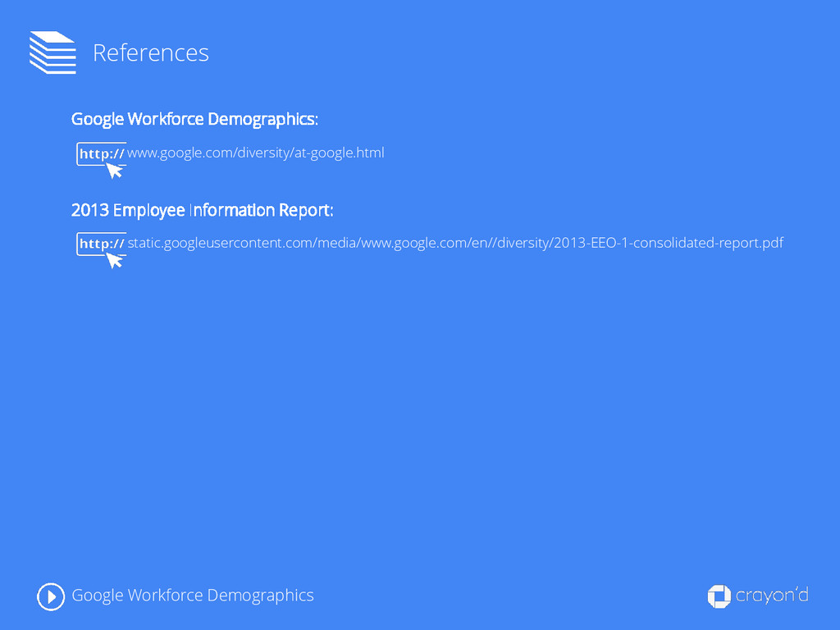The height and width of the screenshot is (630, 840).
Task: Open the www.google.com/diversity/at-google.html link
Action: tap(256, 153)
